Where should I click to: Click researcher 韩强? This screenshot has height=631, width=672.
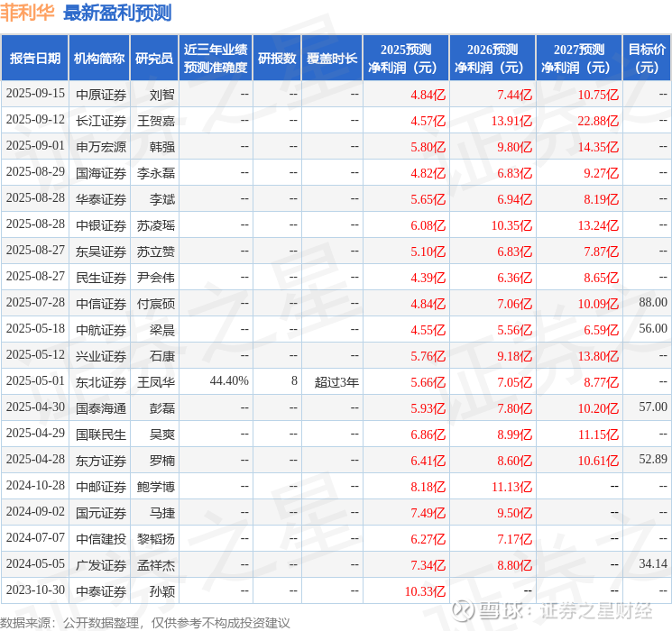tap(162, 147)
